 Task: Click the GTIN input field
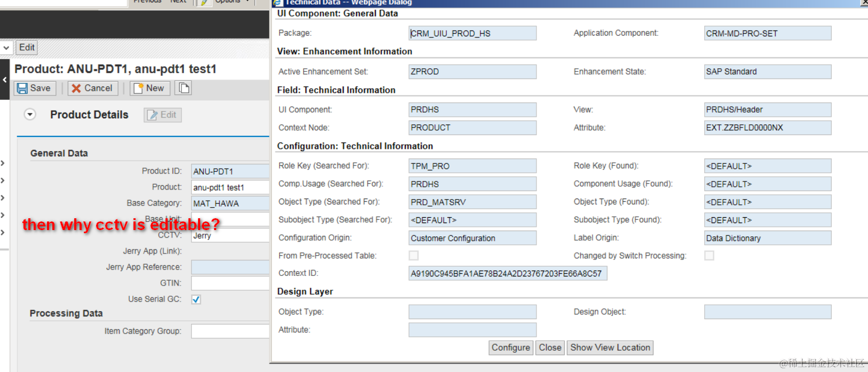point(230,283)
